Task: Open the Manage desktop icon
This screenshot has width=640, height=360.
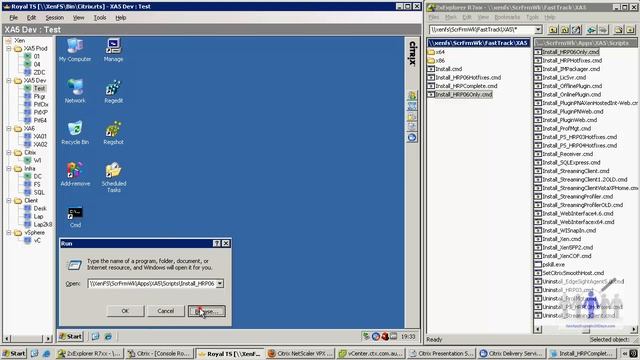Action: pos(113,50)
